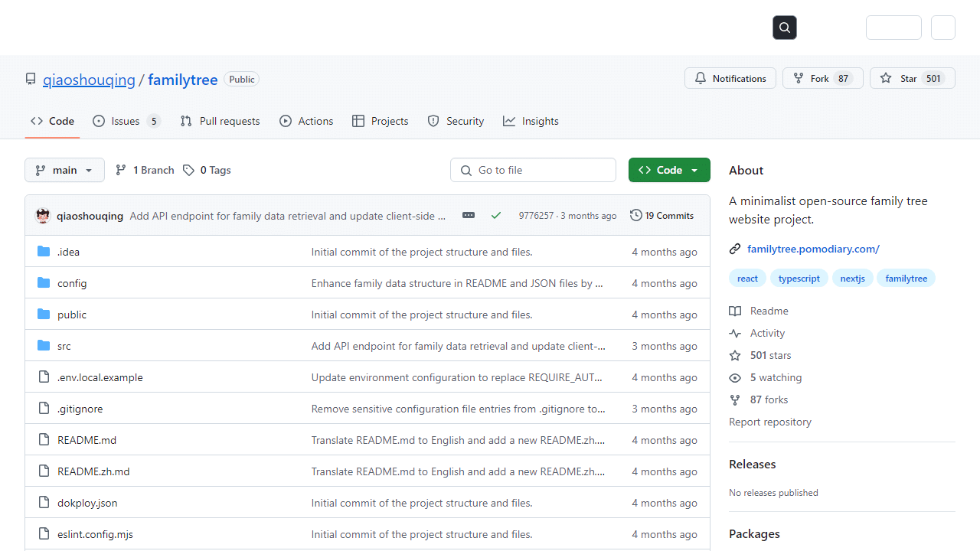View the 5 watching link
This screenshot has width=980, height=551.
pyautogui.click(x=766, y=377)
